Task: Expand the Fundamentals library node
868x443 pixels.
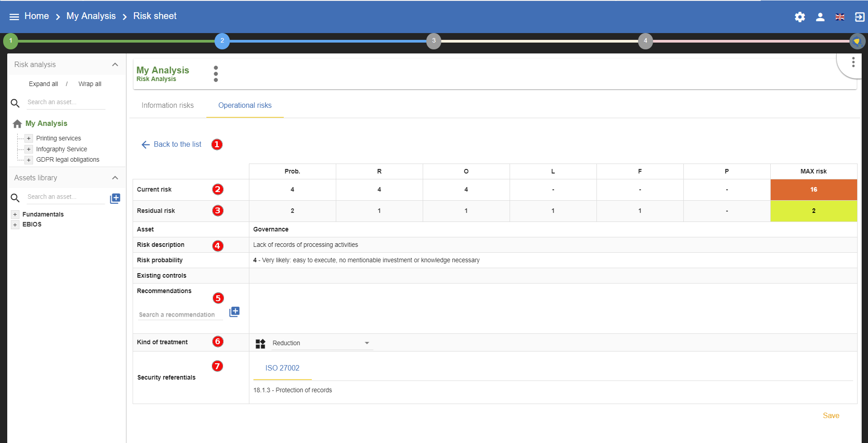Action: tap(15, 215)
